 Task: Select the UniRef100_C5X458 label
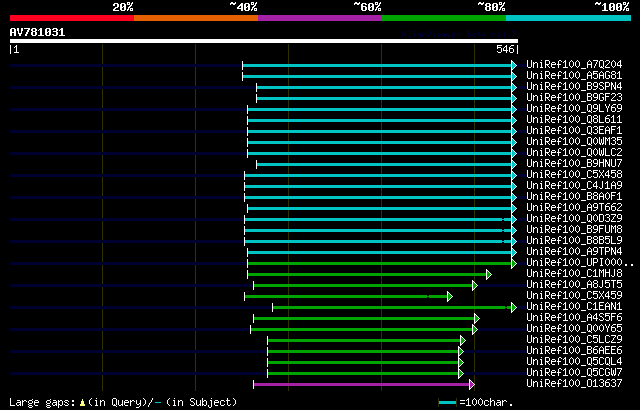coord(574,175)
